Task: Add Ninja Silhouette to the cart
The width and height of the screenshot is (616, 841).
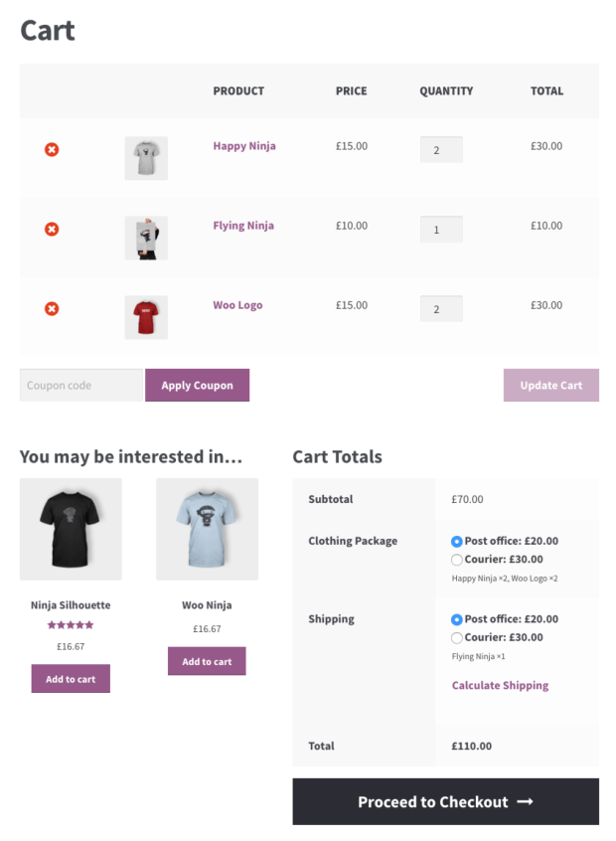Action: pyautogui.click(x=71, y=679)
